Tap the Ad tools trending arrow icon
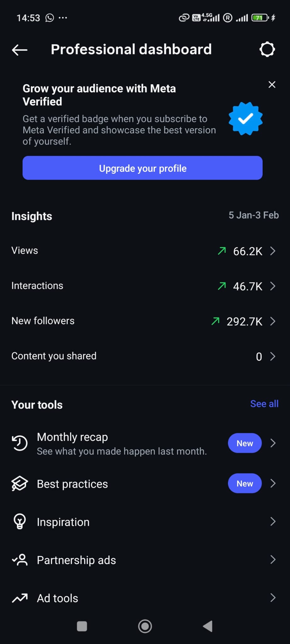Screen dimensions: 290x644 (20, 598)
